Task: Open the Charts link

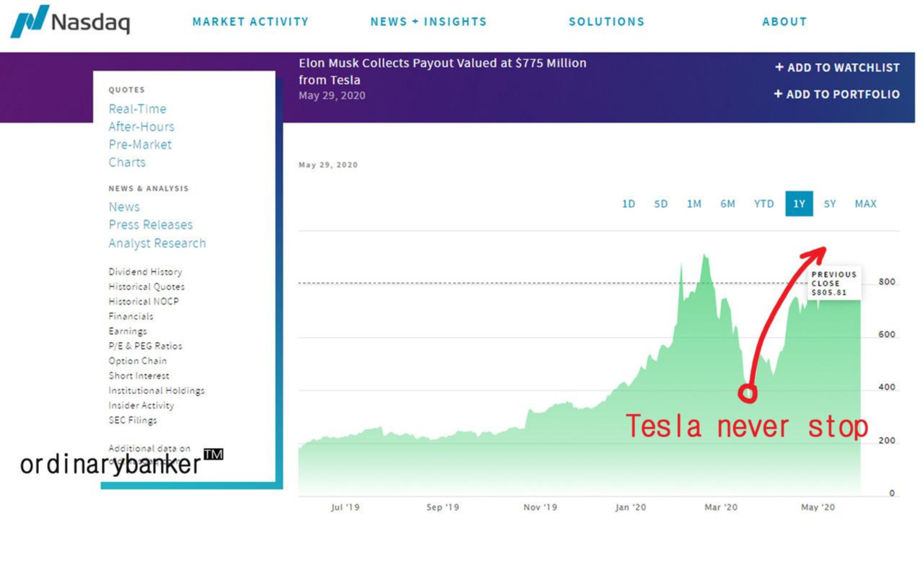Action: click(127, 162)
